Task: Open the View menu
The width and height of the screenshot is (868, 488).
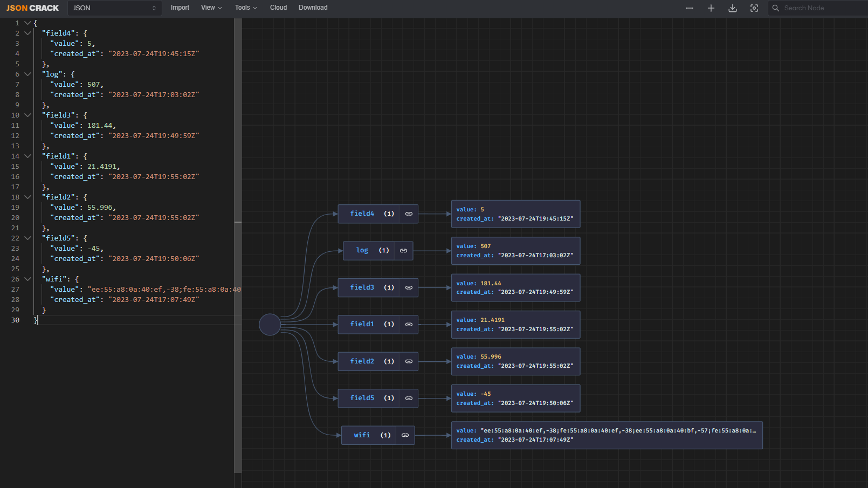Action: (211, 8)
